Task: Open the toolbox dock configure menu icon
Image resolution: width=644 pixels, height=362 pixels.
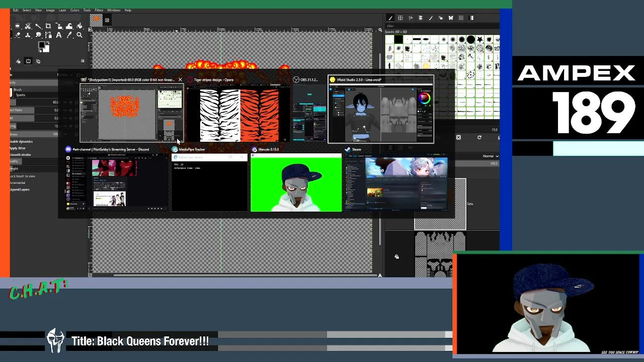Action: (x=83, y=61)
